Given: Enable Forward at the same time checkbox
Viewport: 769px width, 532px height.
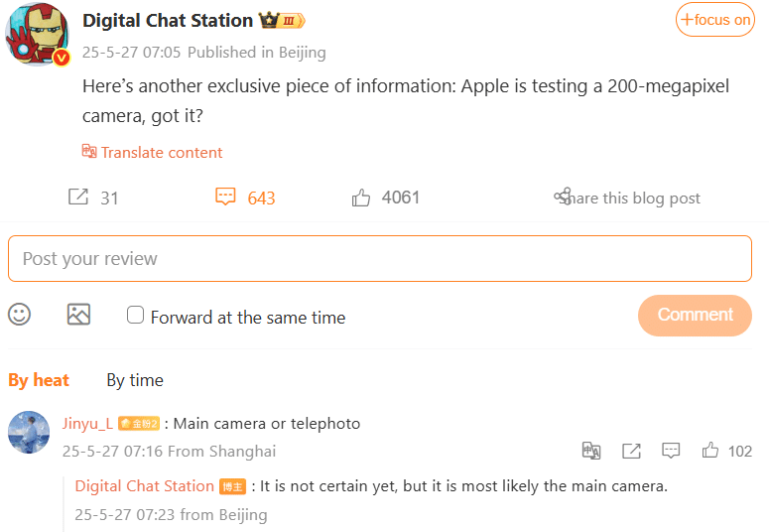Looking at the screenshot, I should click(136, 316).
